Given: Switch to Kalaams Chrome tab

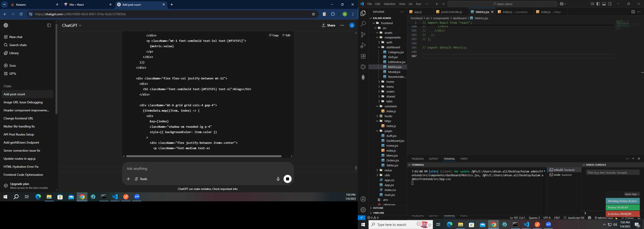Looking at the screenshot, I should point(34,4).
